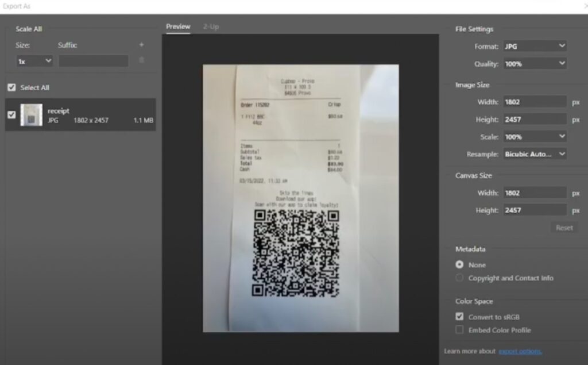Click the '1802 x 2457' dimensions text
Viewport: 588px width, 365px height.
point(91,120)
